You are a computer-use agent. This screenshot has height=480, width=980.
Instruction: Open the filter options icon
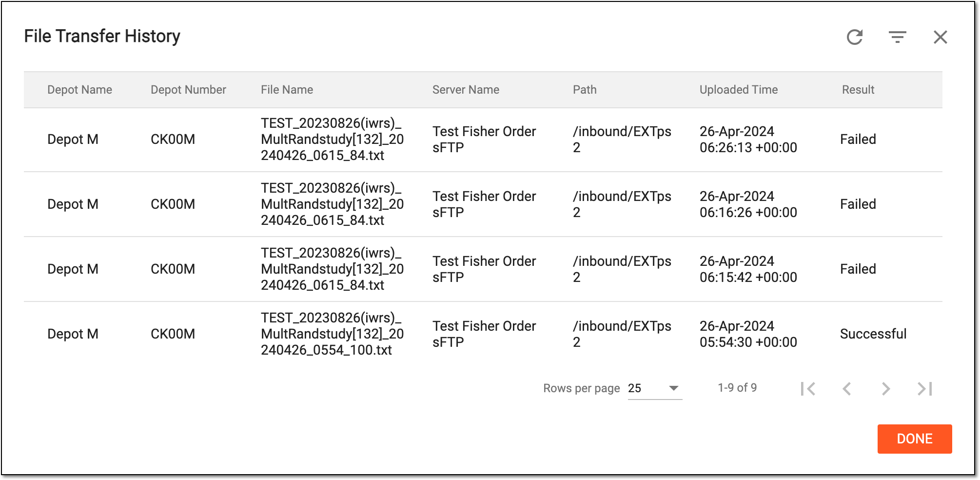897,37
